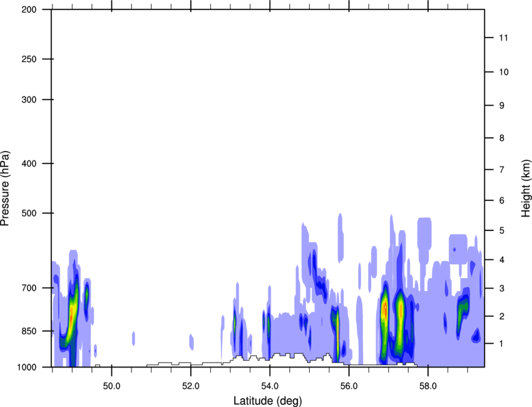Select the 700 pressure tick label
532x407 pixels.
click(x=29, y=288)
